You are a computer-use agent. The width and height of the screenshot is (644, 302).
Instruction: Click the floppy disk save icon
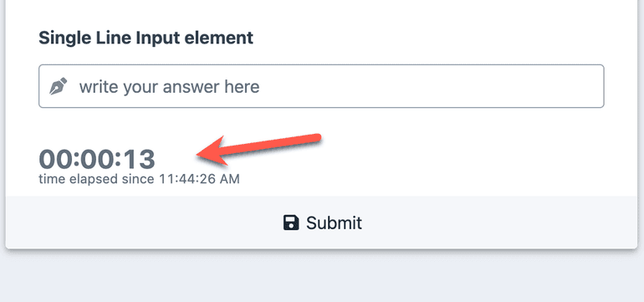(291, 223)
